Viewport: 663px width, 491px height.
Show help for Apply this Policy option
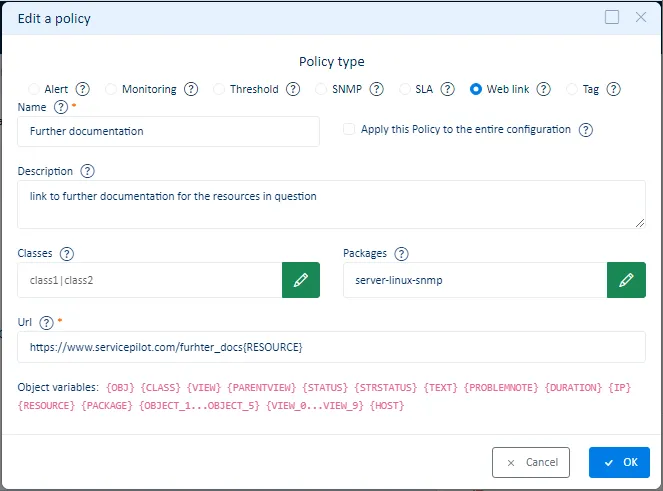586,130
